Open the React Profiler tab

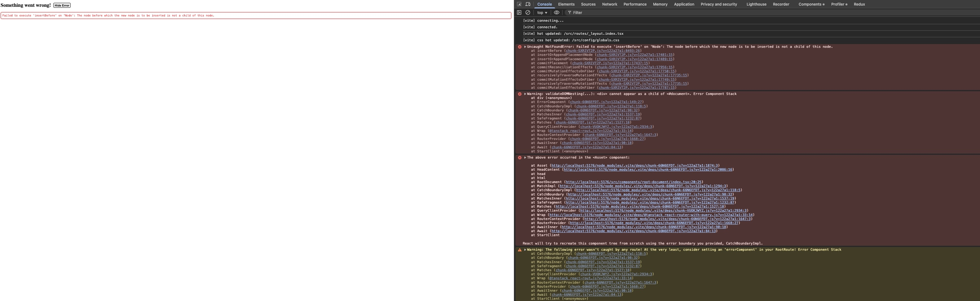839,4
